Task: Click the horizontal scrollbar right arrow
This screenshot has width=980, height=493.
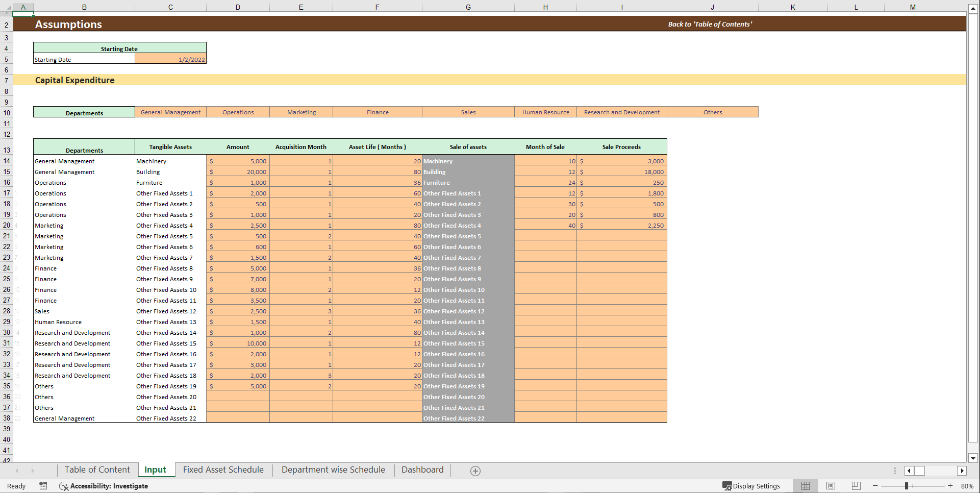Action: tap(963, 471)
